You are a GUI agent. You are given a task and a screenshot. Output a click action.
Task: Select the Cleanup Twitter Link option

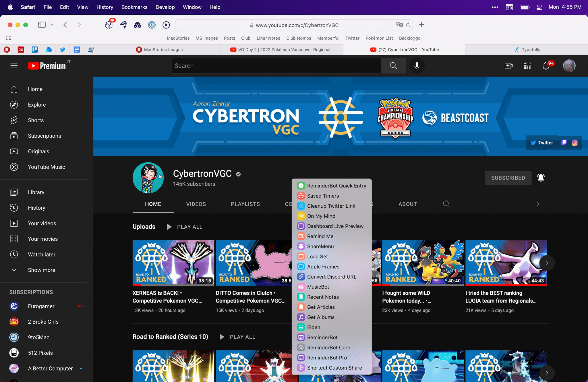pyautogui.click(x=331, y=206)
